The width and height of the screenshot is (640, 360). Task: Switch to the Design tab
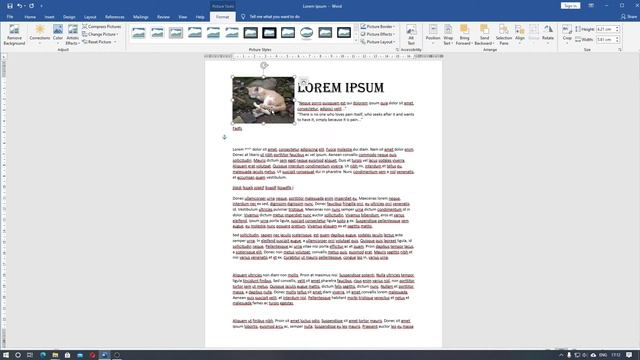[x=69, y=17]
